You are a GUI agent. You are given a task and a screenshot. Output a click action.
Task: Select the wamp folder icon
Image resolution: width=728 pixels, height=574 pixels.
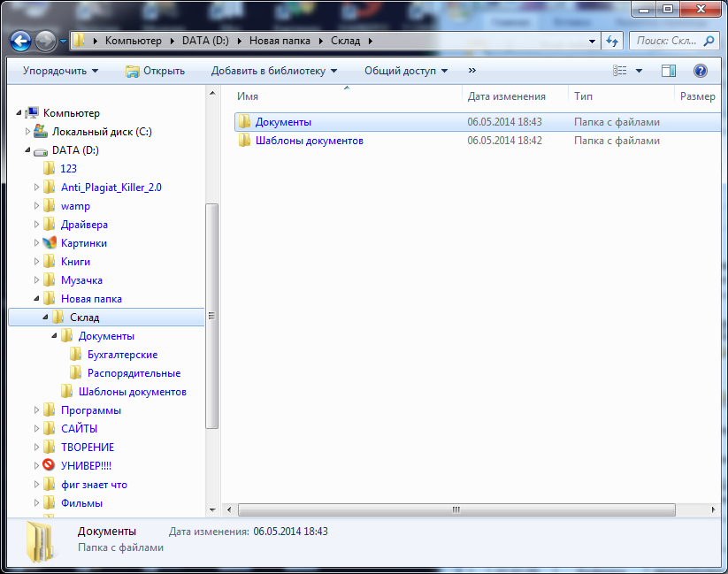click(50, 206)
